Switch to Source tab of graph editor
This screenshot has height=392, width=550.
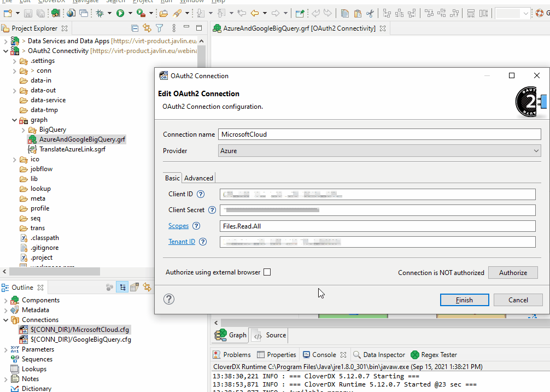click(270, 335)
